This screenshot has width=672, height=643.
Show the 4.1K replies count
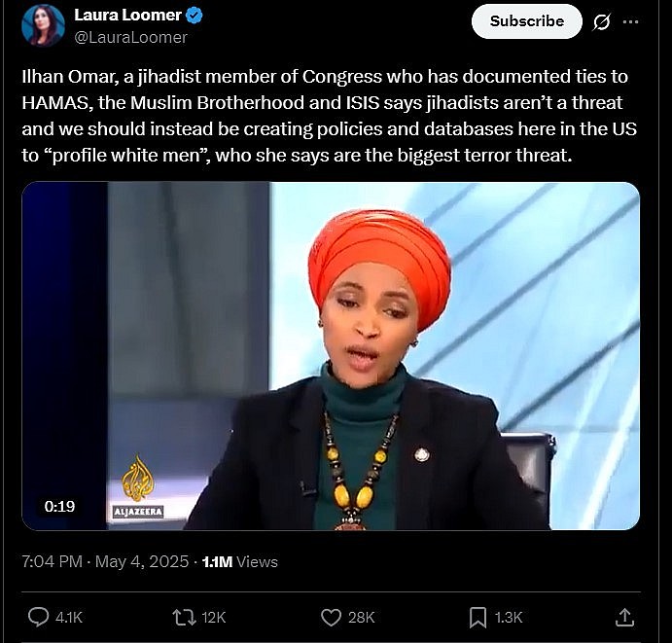point(69,618)
